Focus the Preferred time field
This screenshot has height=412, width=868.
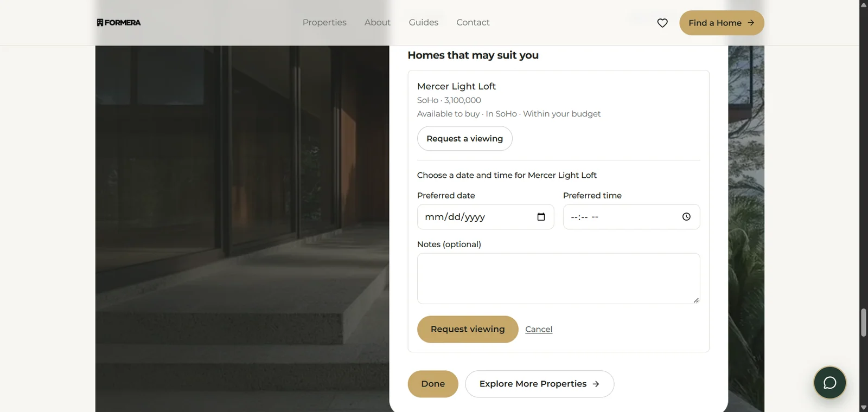pos(631,217)
